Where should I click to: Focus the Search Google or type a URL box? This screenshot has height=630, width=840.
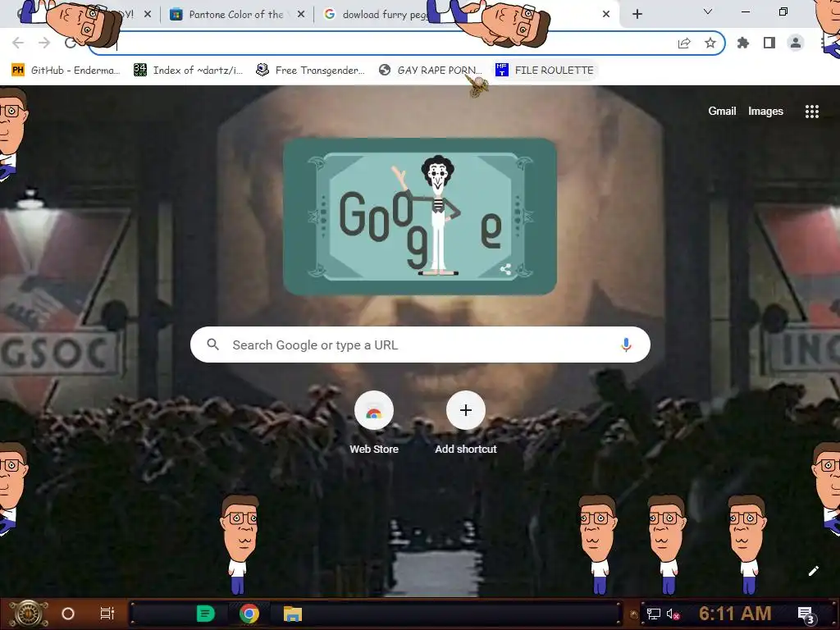tap(421, 345)
